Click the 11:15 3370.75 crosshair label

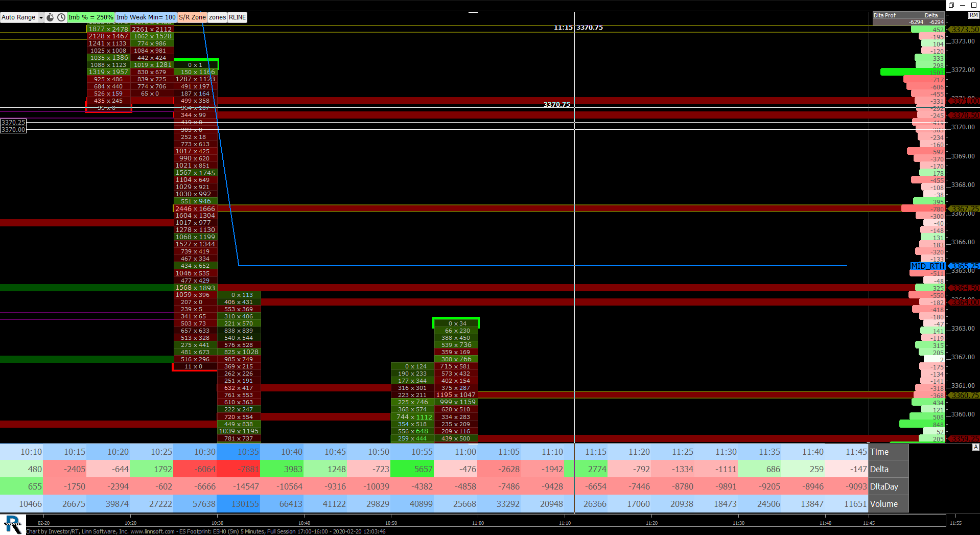(578, 28)
